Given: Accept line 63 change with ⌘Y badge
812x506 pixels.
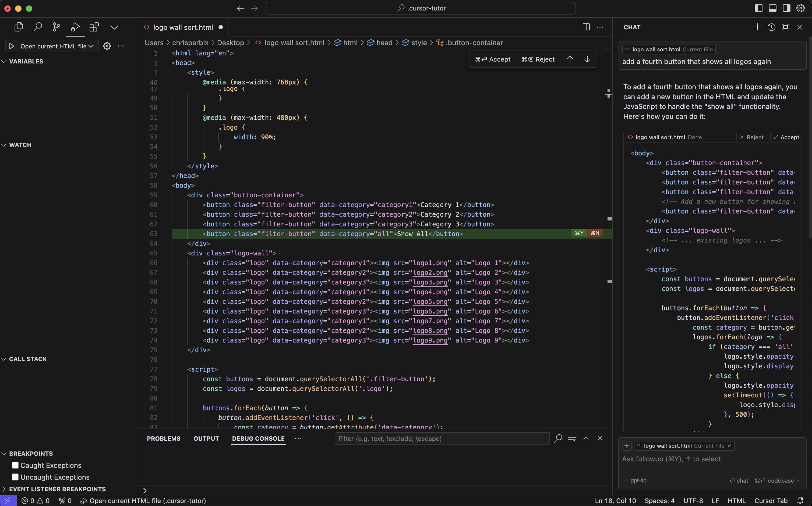Looking at the screenshot, I should (x=579, y=233).
